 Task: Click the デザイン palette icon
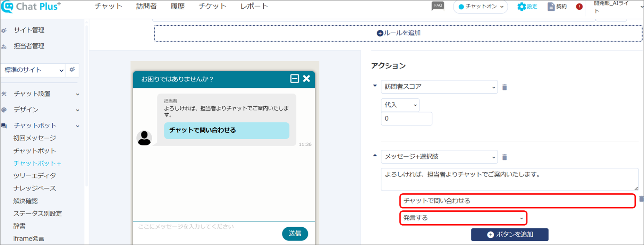(x=4, y=110)
